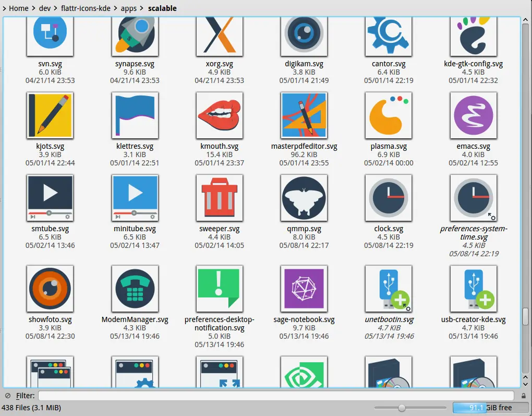Select the cantor.svg gear icon
532x416 pixels.
coord(389,37)
